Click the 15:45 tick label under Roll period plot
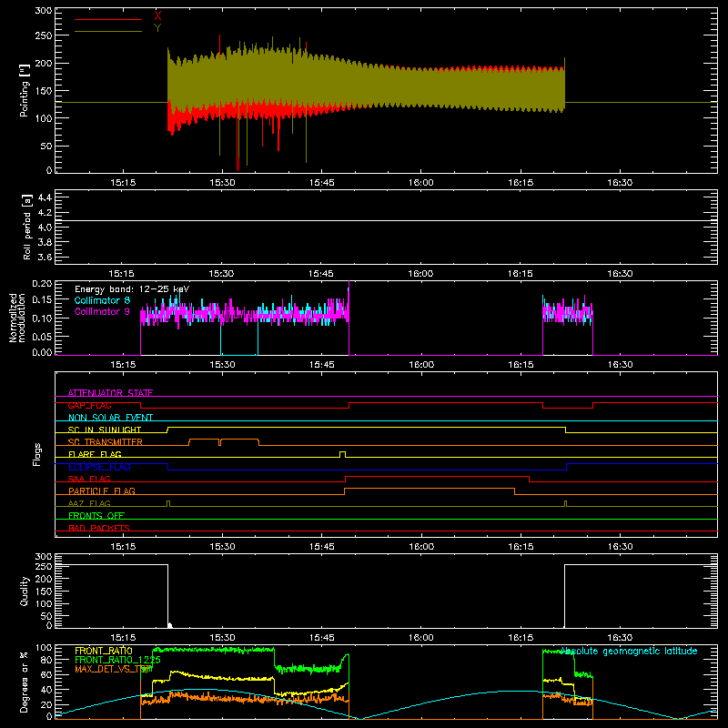 tap(321, 274)
